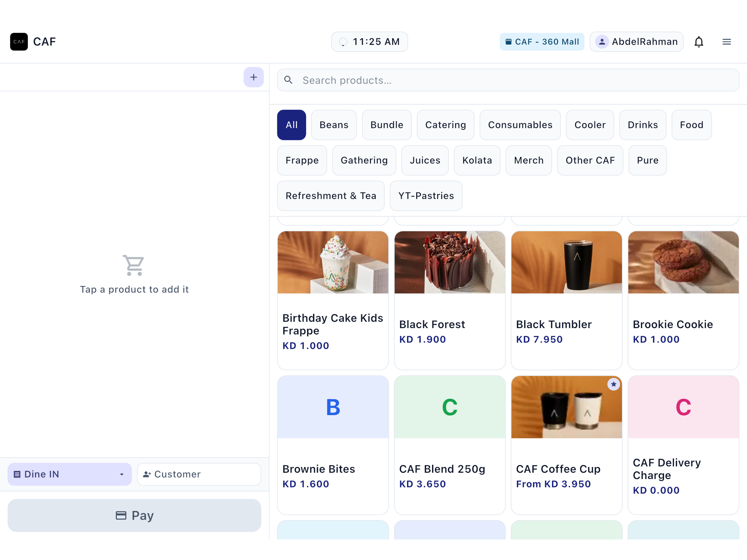Select the Beans category
This screenshot has width=747, height=560.
[334, 125]
